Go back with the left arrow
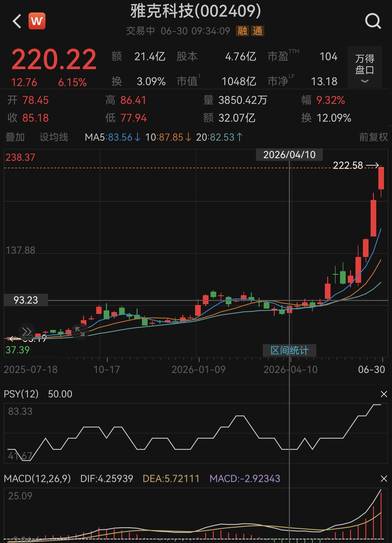The height and width of the screenshot is (543, 392). (x=17, y=21)
